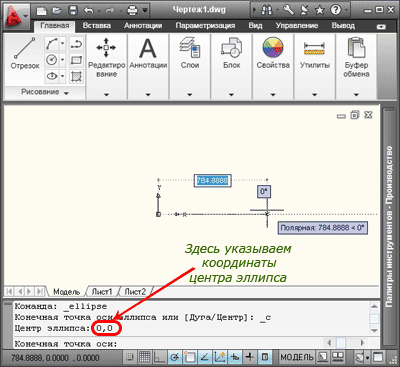Click the angle input field showing 0°
Image resolution: width=400 pixels, height=367 pixels.
[264, 191]
